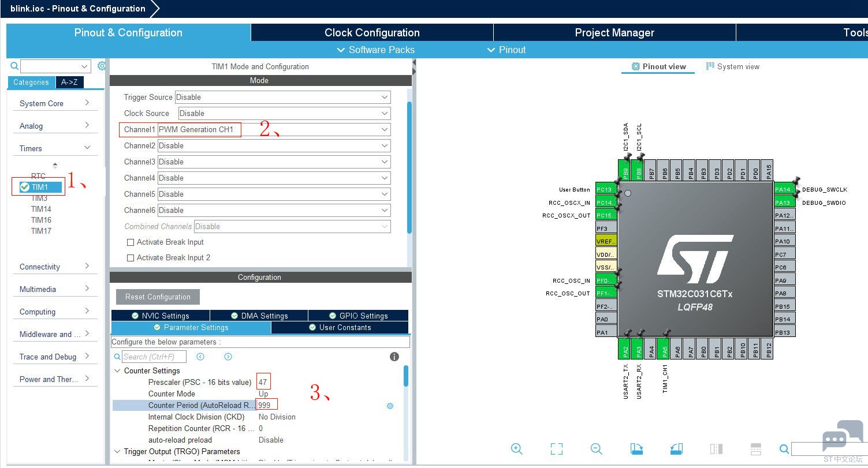Go to previous parameter search result

pyautogui.click(x=200, y=357)
